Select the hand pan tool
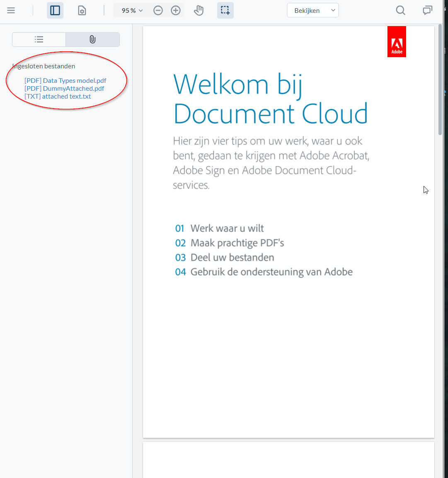448x478 pixels. [x=199, y=11]
